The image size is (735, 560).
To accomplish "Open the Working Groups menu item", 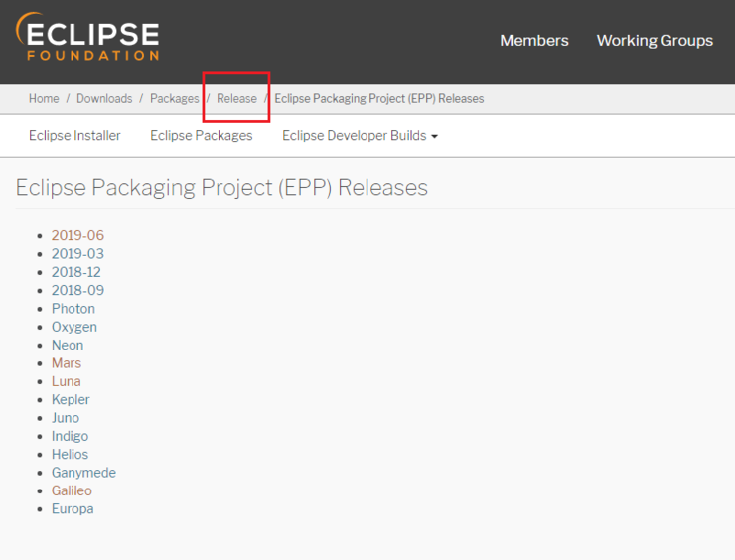I will 655,41.
